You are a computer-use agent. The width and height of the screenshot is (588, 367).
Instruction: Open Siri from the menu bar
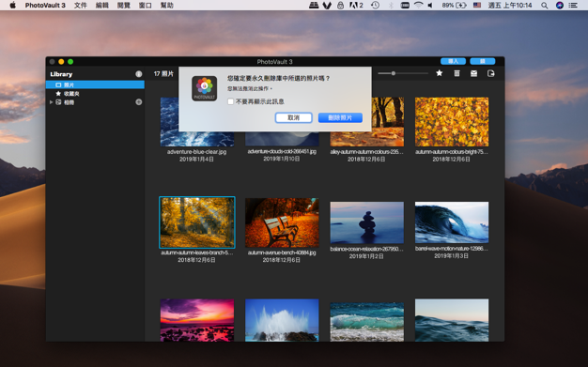tap(560, 6)
